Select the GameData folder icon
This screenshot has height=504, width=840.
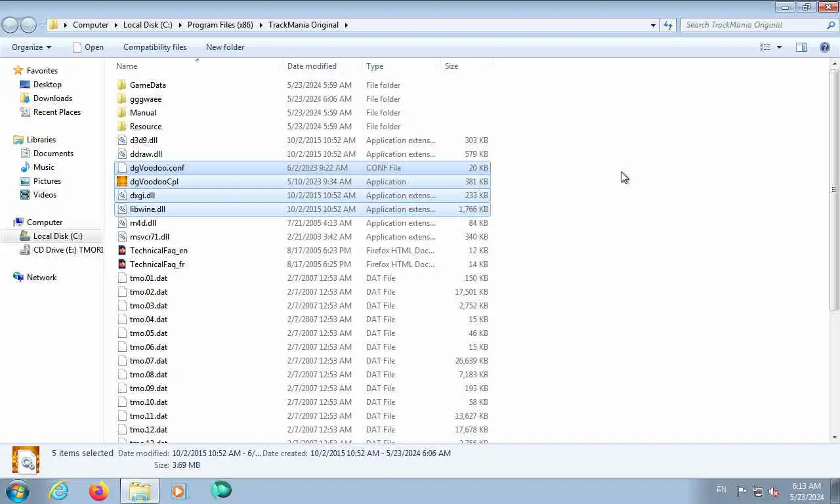121,85
